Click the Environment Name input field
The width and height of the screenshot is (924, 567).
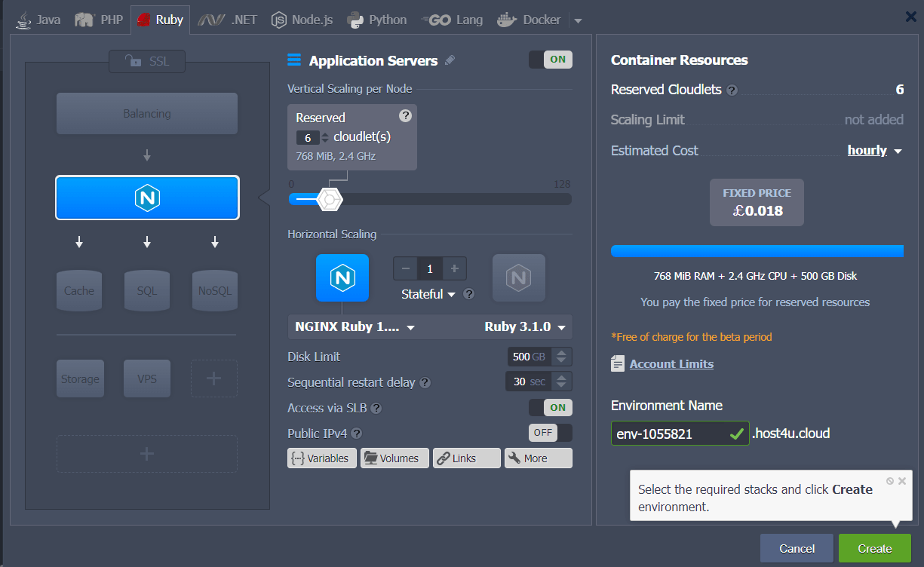tap(671, 434)
